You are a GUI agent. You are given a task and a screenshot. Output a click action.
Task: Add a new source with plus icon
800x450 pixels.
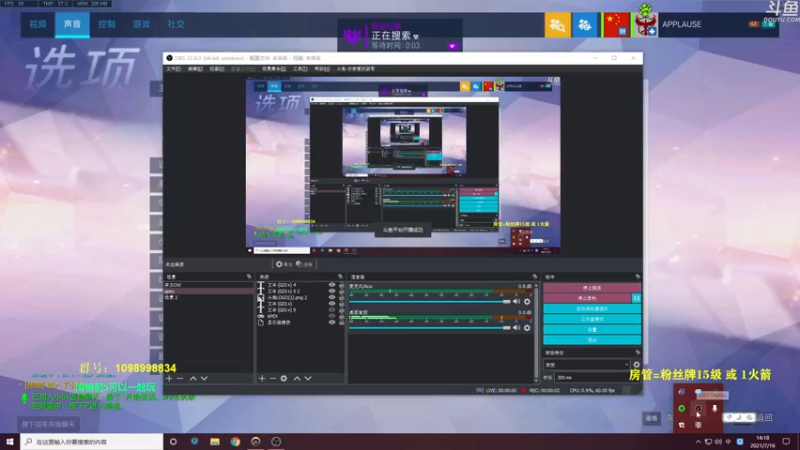tap(262, 379)
